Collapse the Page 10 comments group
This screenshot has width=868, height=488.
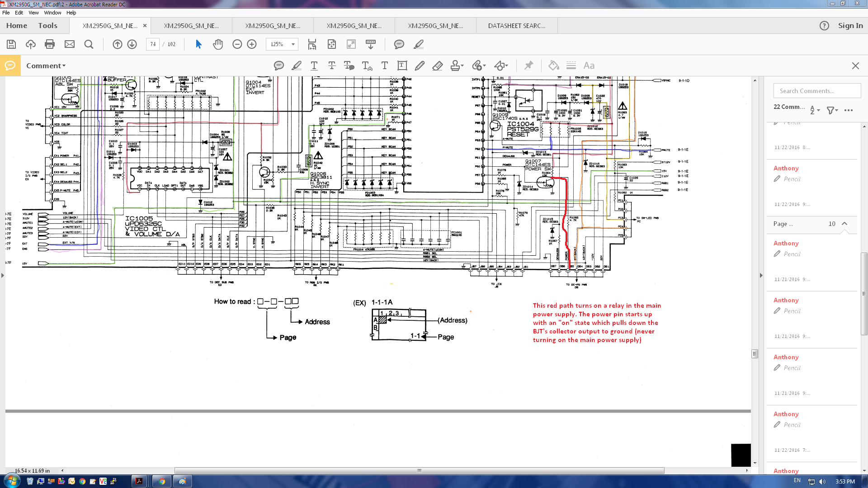[844, 224]
